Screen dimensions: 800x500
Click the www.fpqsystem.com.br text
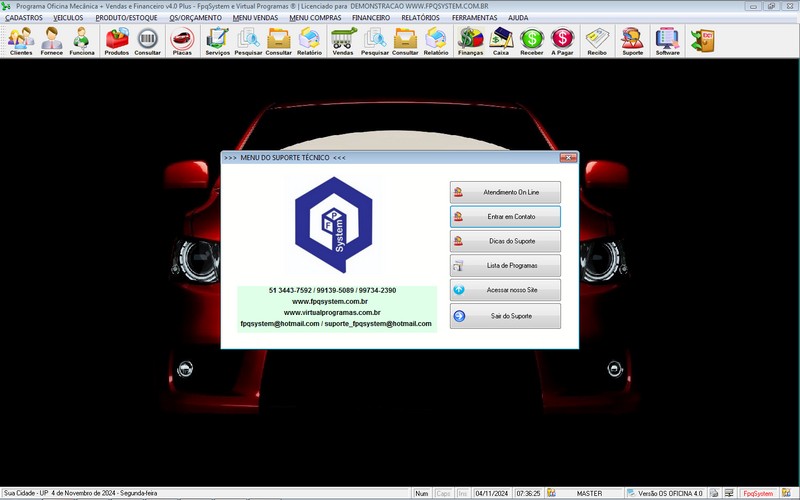pyautogui.click(x=330, y=302)
